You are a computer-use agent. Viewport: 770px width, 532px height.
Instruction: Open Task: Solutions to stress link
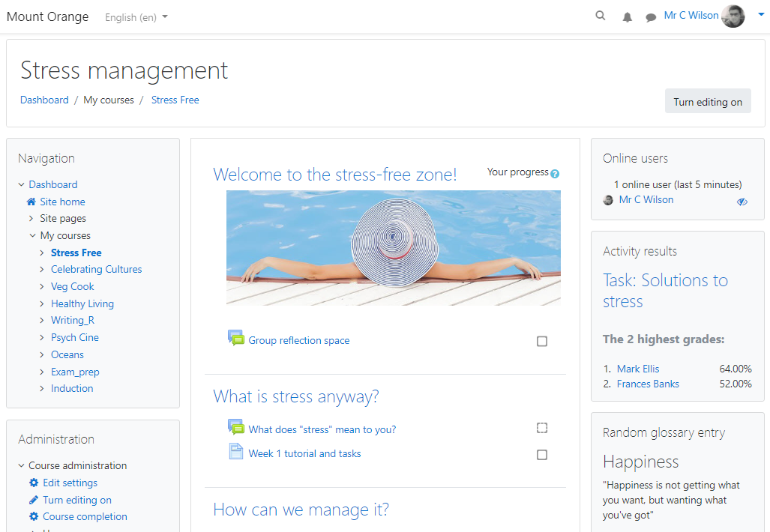pyautogui.click(x=665, y=291)
